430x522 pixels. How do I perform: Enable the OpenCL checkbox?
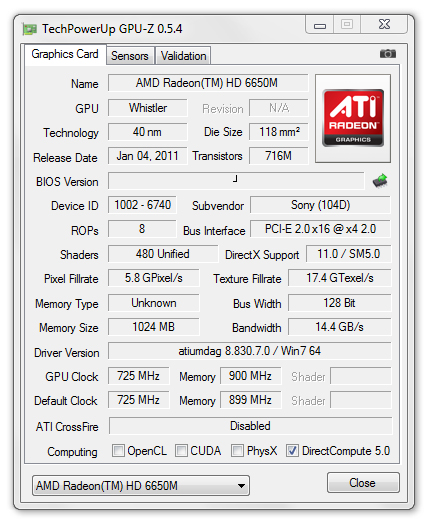click(118, 450)
